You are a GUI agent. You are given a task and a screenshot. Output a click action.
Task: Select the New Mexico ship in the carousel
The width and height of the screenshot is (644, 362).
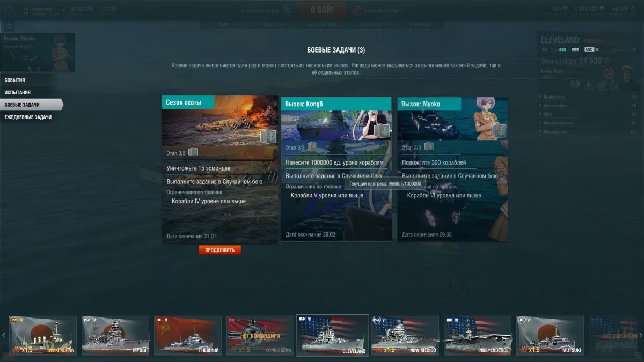(405, 335)
